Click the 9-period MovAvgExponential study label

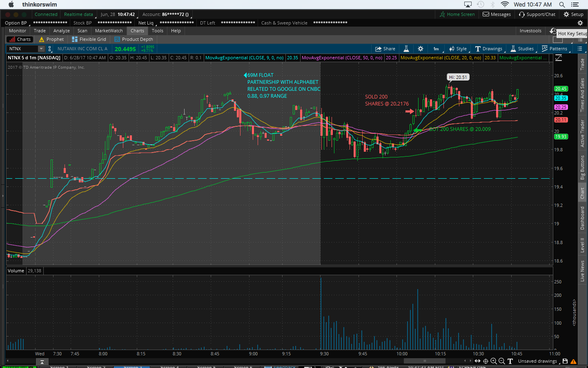244,58
